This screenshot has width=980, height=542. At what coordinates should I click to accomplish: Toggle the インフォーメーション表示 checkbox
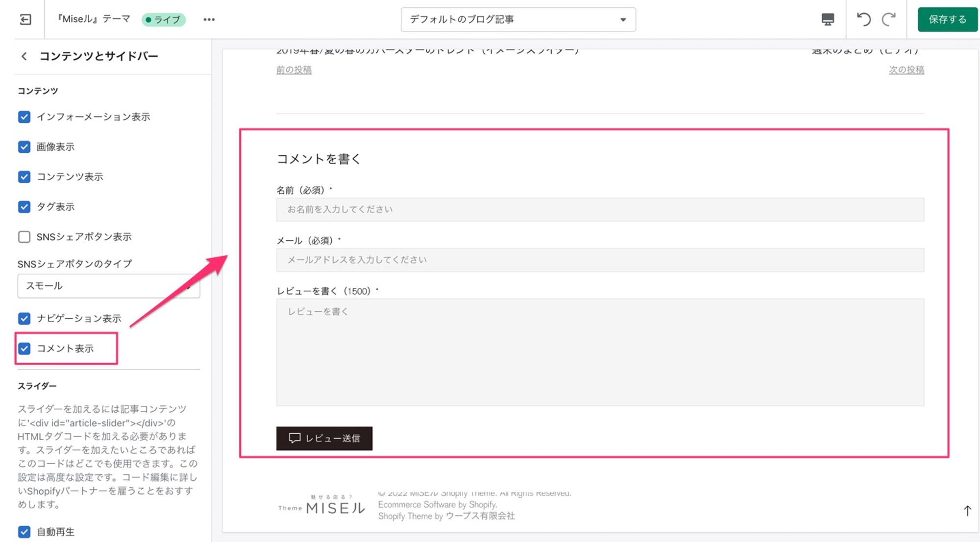24,117
